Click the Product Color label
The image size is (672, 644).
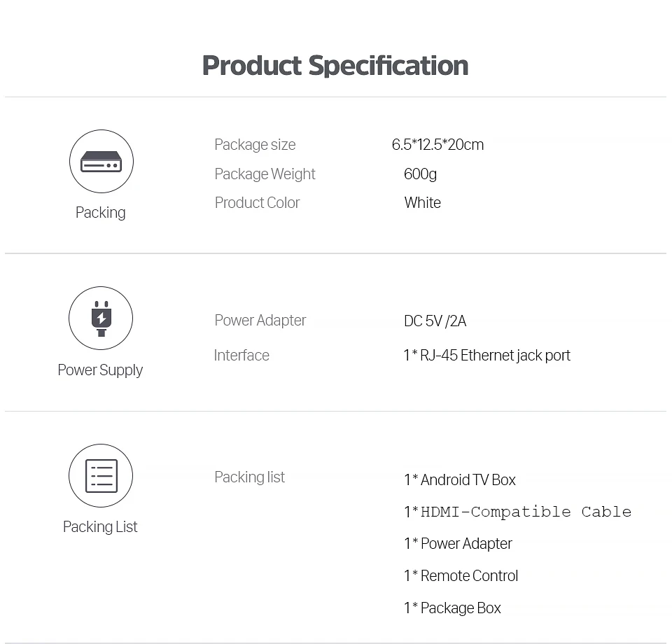tap(257, 203)
